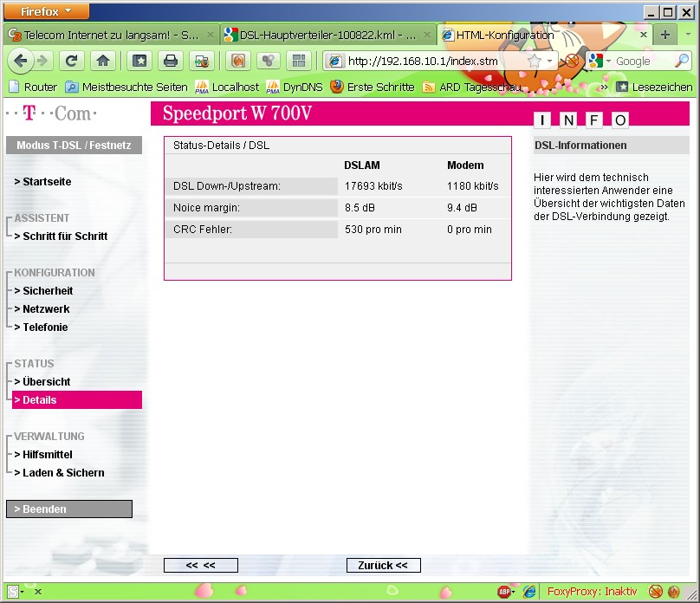The width and height of the screenshot is (700, 603).
Task: Click the IE Tab icon in address bar
Action: [x=334, y=61]
